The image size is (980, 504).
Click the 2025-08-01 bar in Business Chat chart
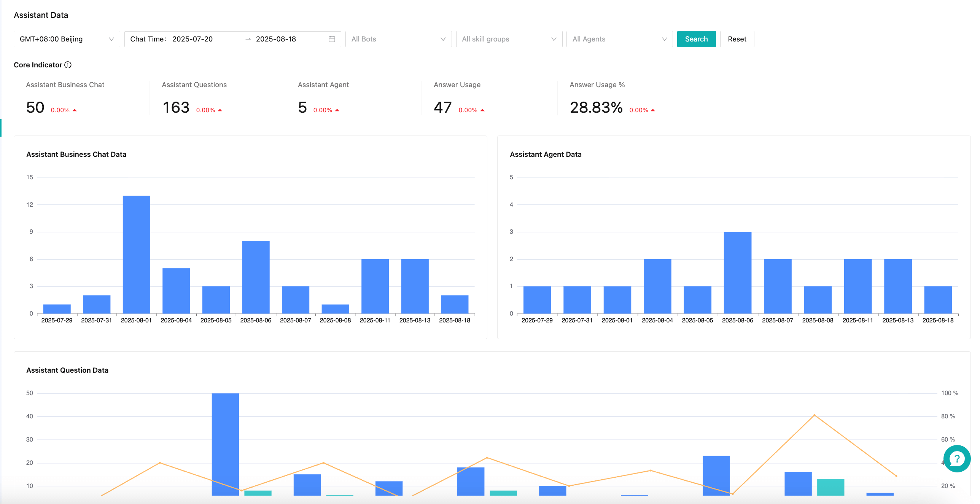pyautogui.click(x=137, y=255)
